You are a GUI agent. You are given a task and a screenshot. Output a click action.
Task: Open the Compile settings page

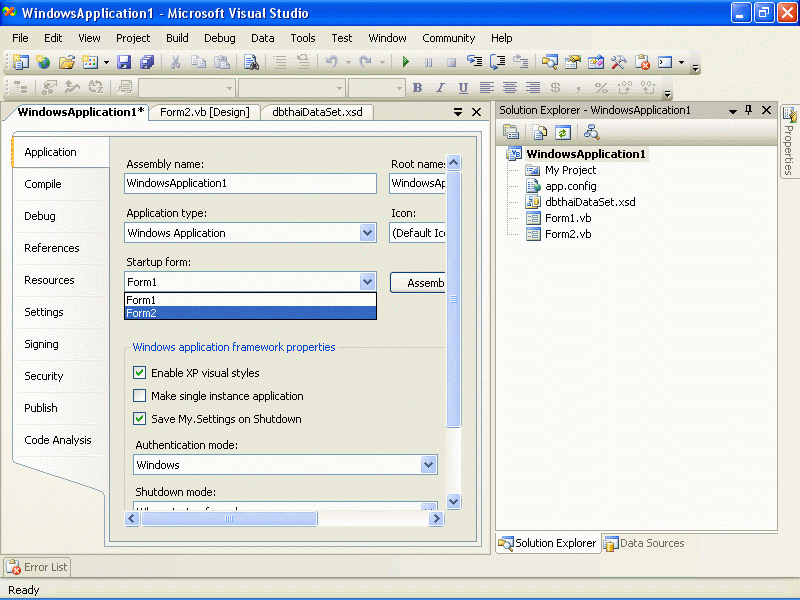click(x=43, y=184)
